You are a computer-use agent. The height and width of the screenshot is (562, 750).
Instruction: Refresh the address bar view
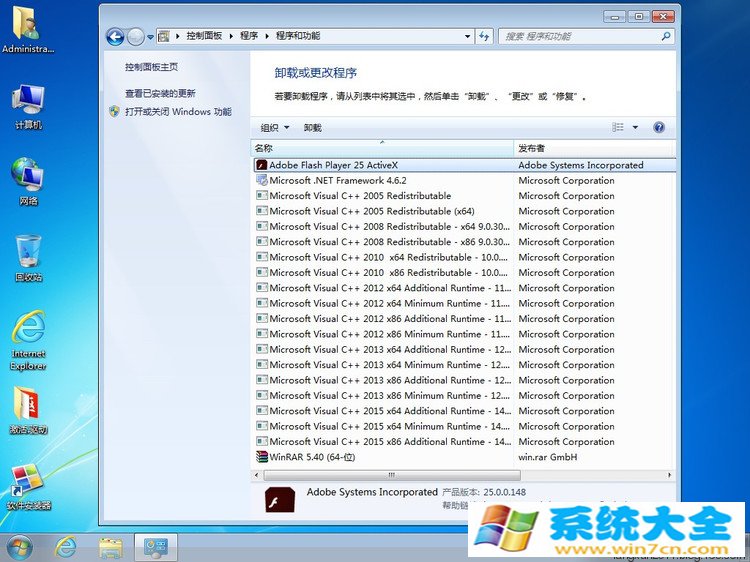click(x=484, y=36)
